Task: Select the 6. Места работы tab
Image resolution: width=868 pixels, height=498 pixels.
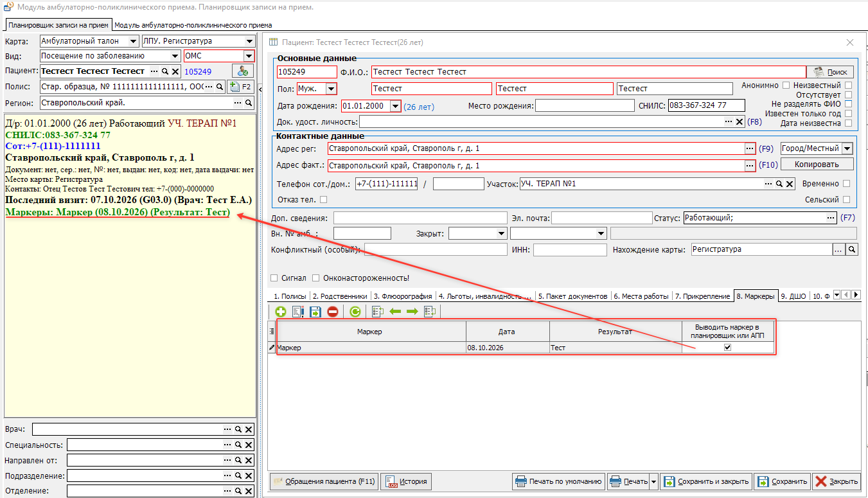Action: 641,296
